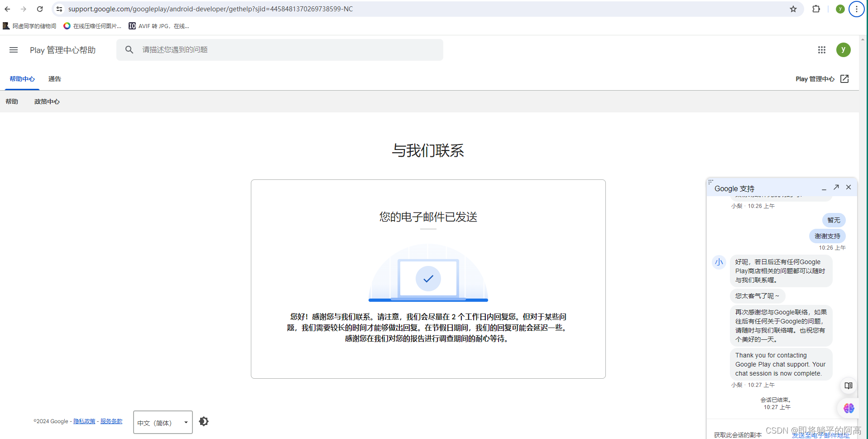
Task: Open the AVIF 转 JPG bookmark
Action: coord(159,26)
